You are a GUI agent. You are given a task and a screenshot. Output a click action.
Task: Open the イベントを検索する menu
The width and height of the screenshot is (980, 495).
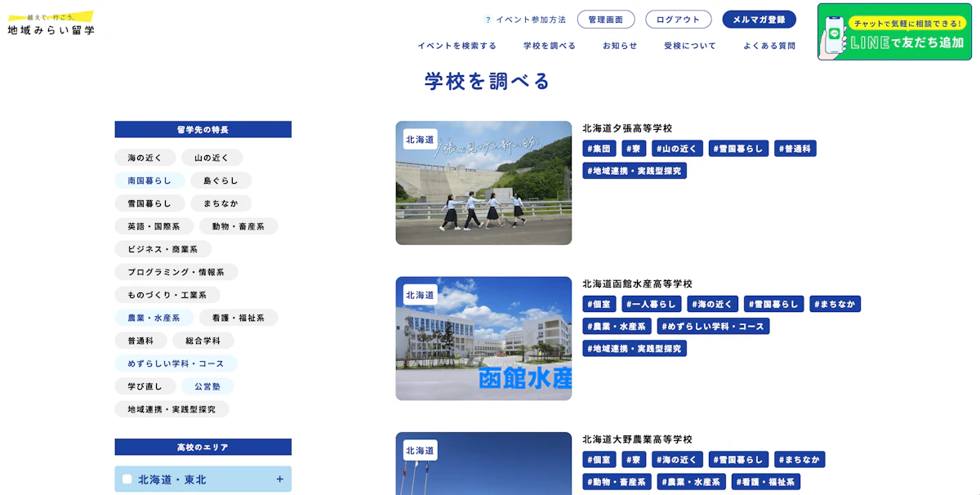tap(457, 46)
